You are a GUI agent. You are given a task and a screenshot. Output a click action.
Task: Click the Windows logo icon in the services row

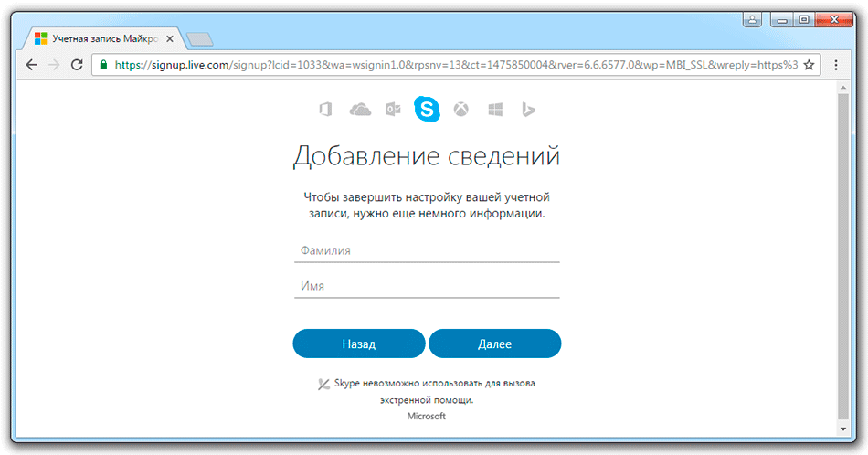pyautogui.click(x=495, y=110)
